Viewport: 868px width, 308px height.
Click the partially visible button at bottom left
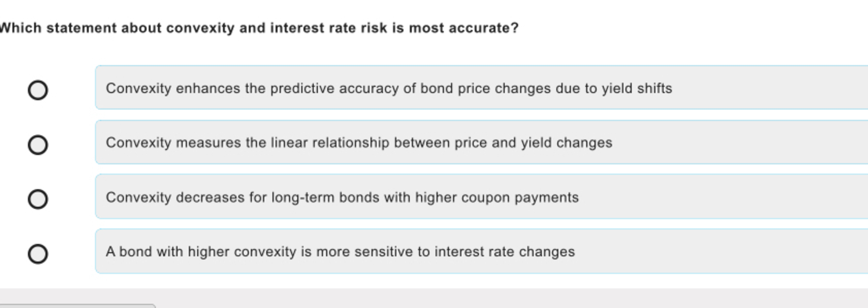[77, 306]
